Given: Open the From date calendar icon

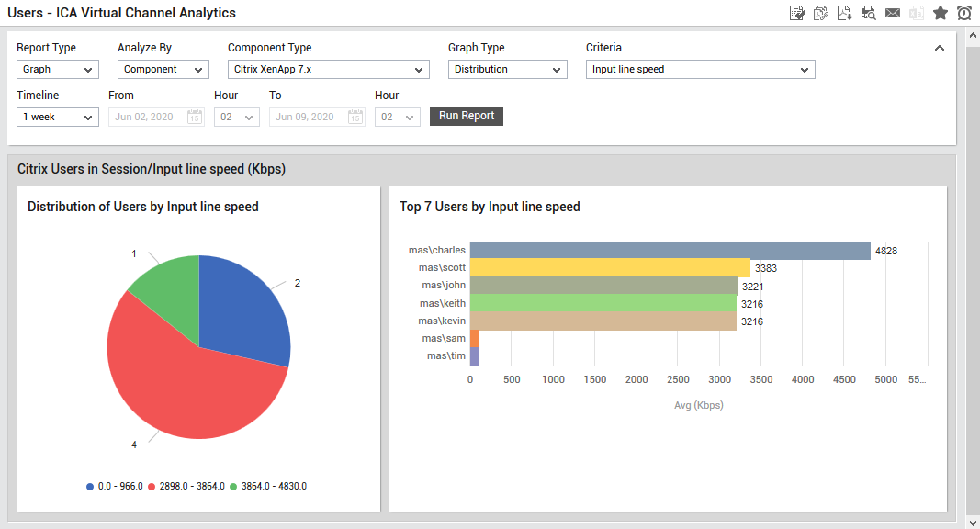Looking at the screenshot, I should [195, 117].
